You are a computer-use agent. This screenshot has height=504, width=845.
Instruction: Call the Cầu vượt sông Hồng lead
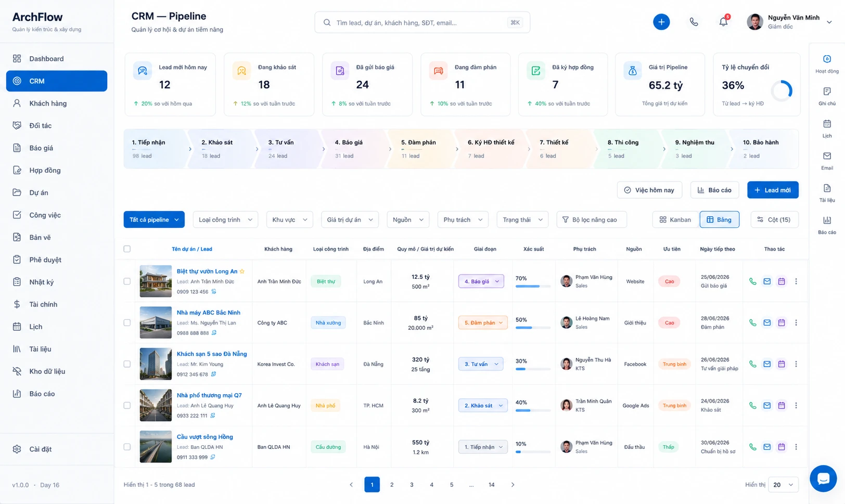752,447
